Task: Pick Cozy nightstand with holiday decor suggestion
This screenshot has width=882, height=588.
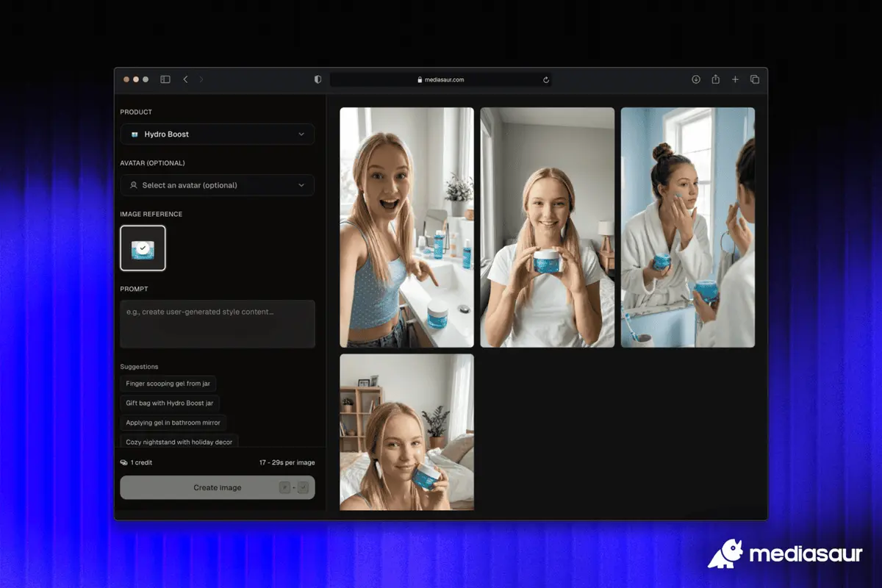Action: [179, 442]
